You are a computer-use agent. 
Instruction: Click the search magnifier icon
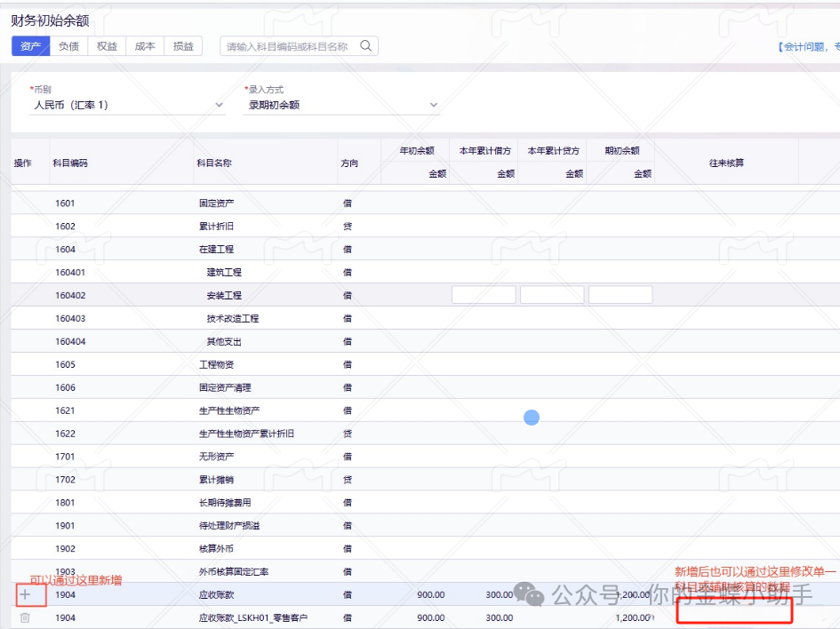pos(365,46)
